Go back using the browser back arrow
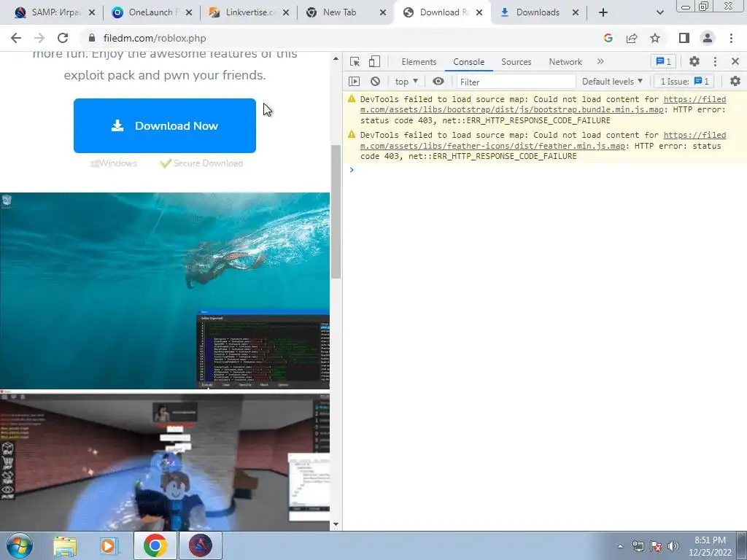This screenshot has height=560, width=747. click(16, 38)
